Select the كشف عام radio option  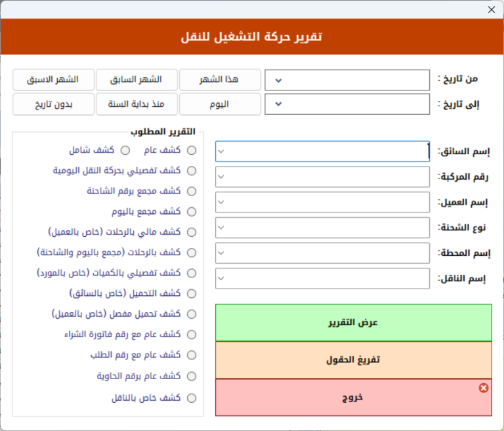pos(192,150)
